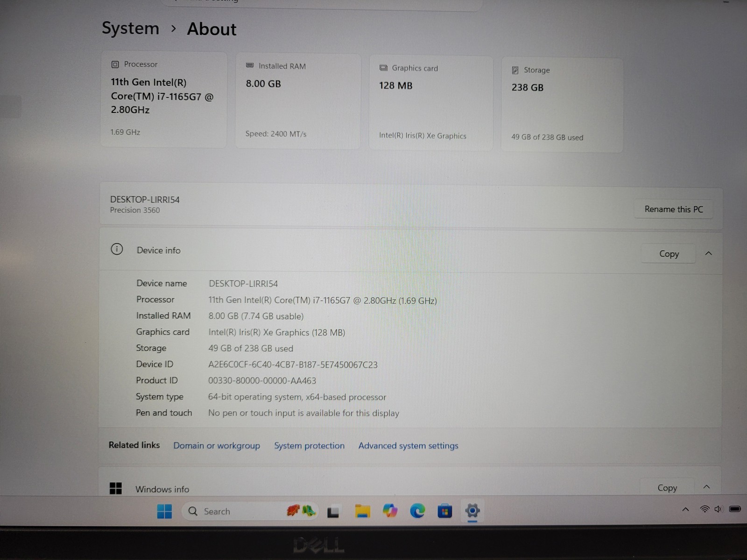Click the battery tray icon
This screenshot has width=747, height=560.
click(x=735, y=509)
